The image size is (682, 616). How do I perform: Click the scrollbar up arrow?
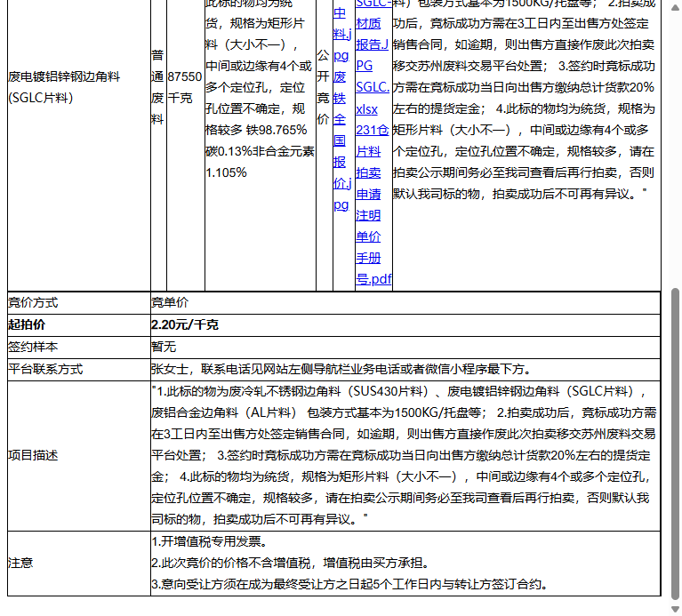click(x=675, y=6)
